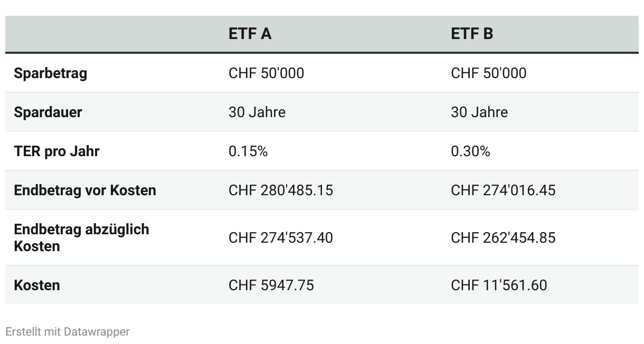Image resolution: width=644 pixels, height=344 pixels.
Task: Click the Endbetrag vor Kosten label
Action: [85, 190]
